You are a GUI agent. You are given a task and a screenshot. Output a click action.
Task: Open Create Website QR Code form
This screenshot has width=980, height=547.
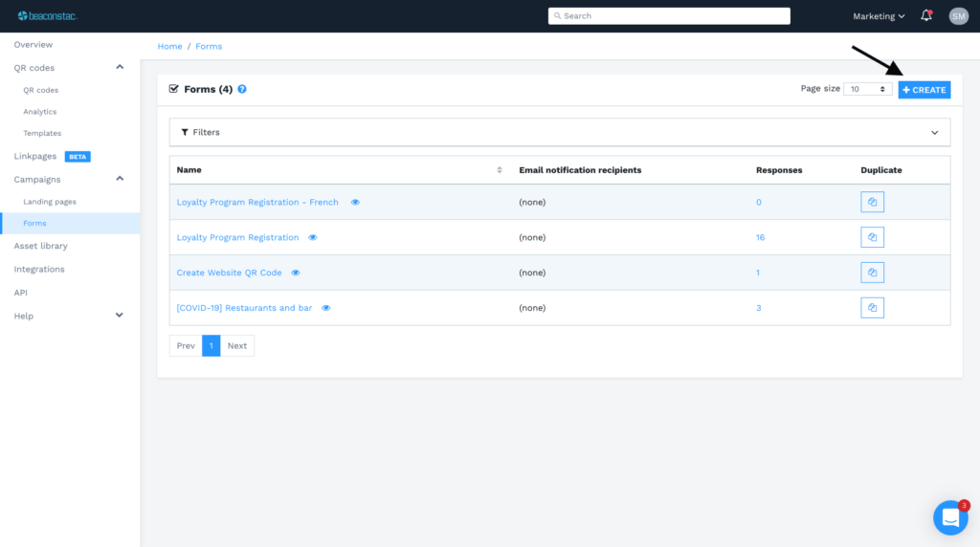229,273
